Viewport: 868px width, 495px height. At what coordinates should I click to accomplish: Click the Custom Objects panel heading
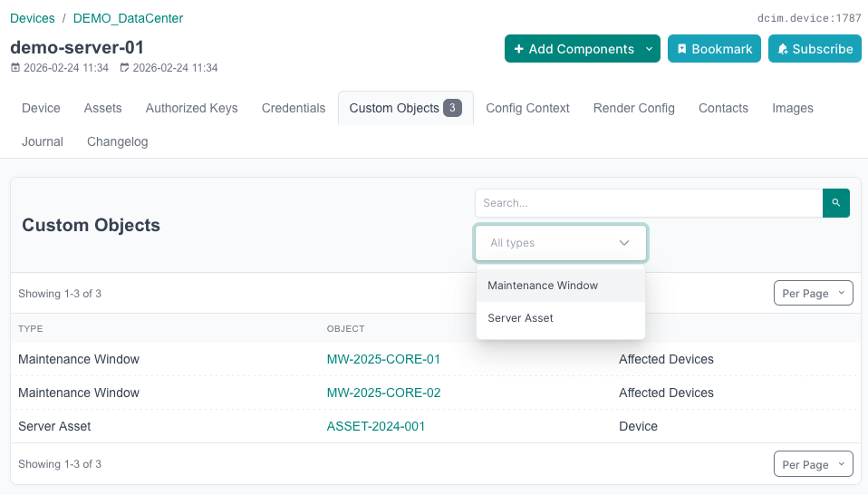pyautogui.click(x=91, y=226)
